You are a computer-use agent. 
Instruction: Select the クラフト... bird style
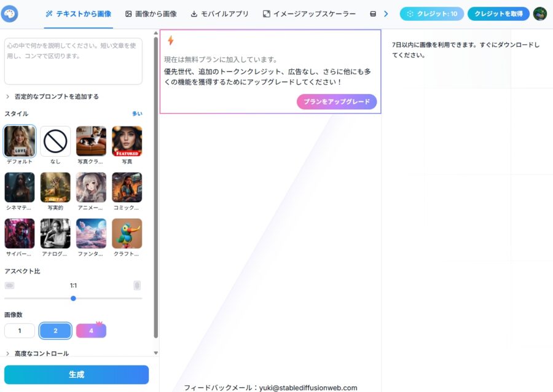point(127,233)
